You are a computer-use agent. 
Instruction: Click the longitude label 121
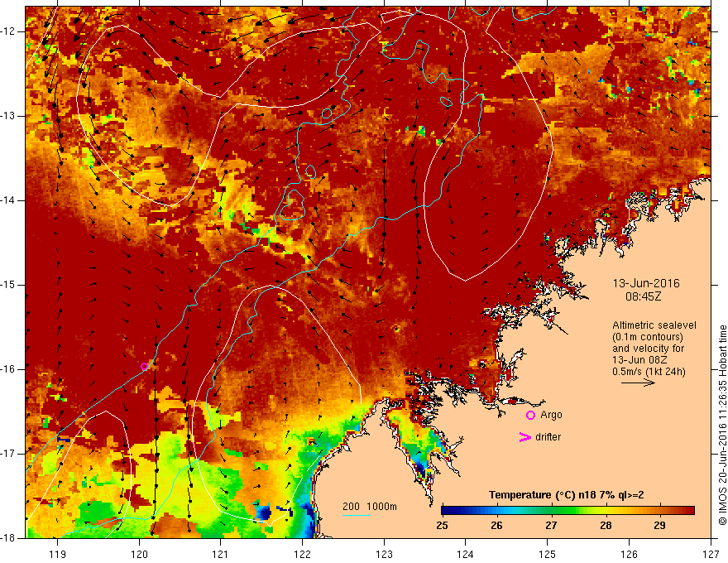tap(221, 554)
